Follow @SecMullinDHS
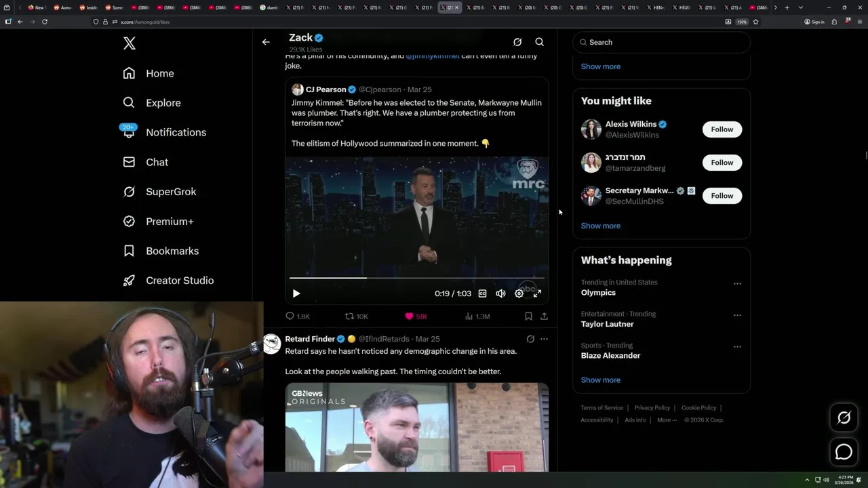Image resolution: width=868 pixels, height=488 pixels. click(x=722, y=196)
